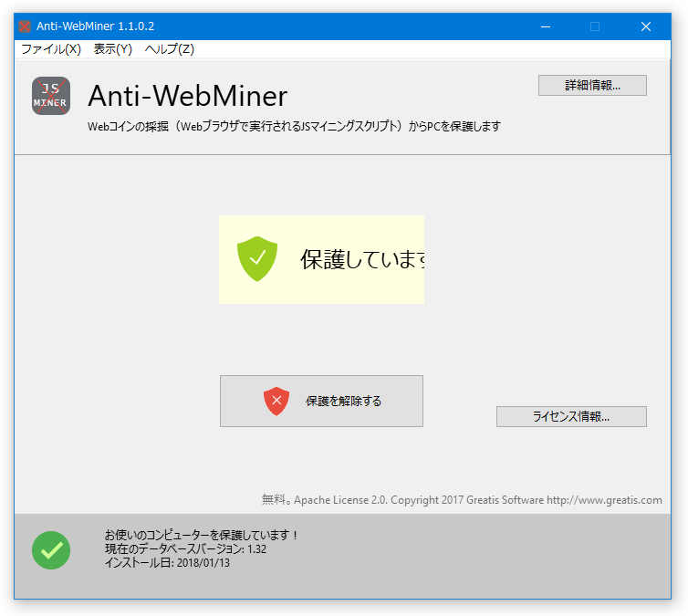Image resolution: width=688 pixels, height=616 pixels.
Task: Click the JS MINER application logo
Action: (x=51, y=96)
